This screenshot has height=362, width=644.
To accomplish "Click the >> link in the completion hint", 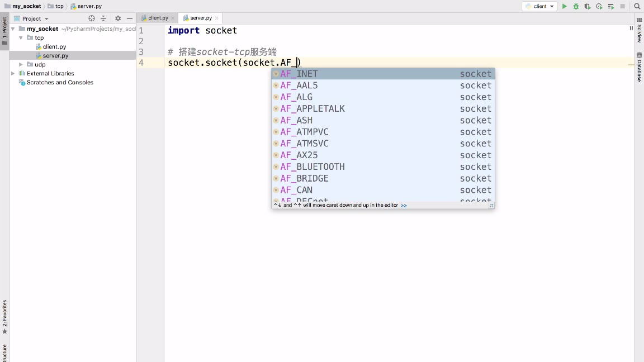I will tap(404, 206).
